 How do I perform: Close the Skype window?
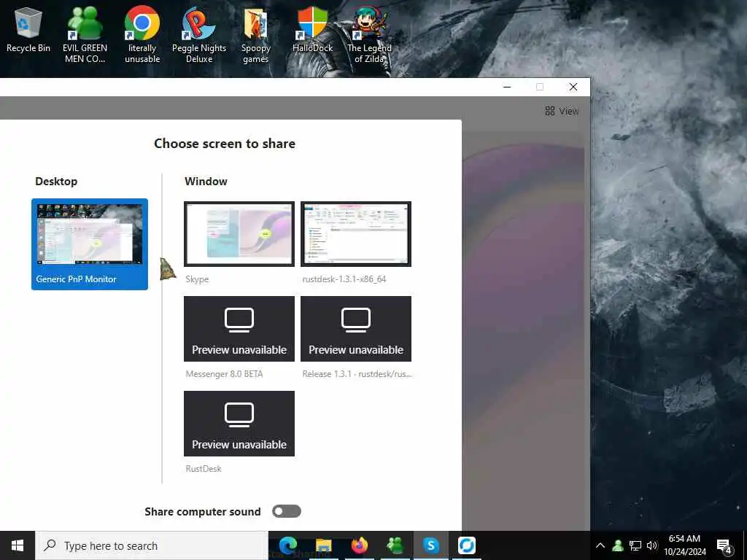click(573, 87)
